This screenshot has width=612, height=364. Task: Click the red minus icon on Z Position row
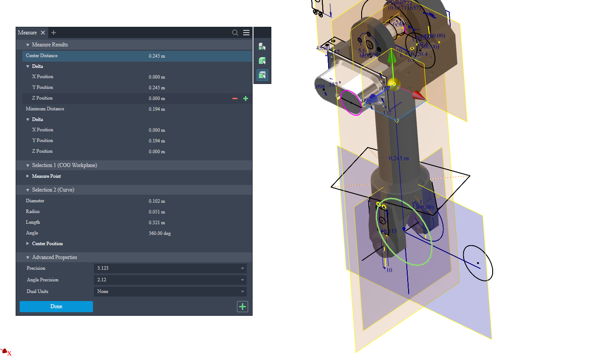(x=235, y=98)
